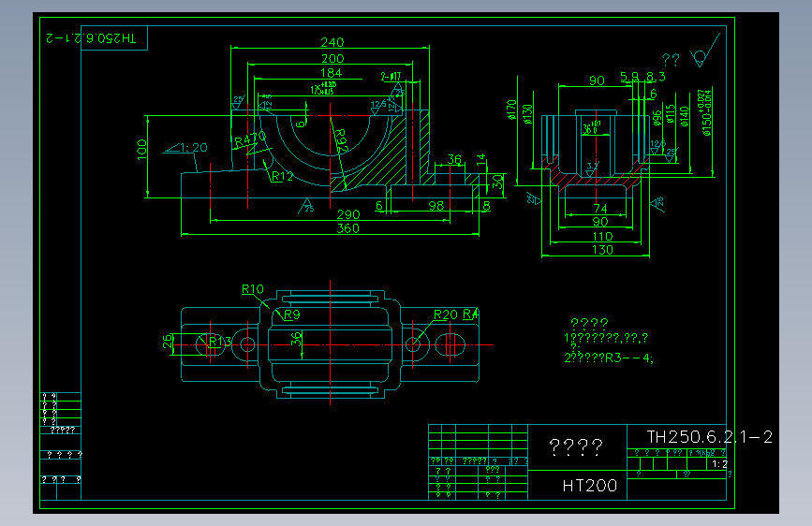Click the ø140 diameter label
This screenshot has height=526, width=812.
pos(684,116)
